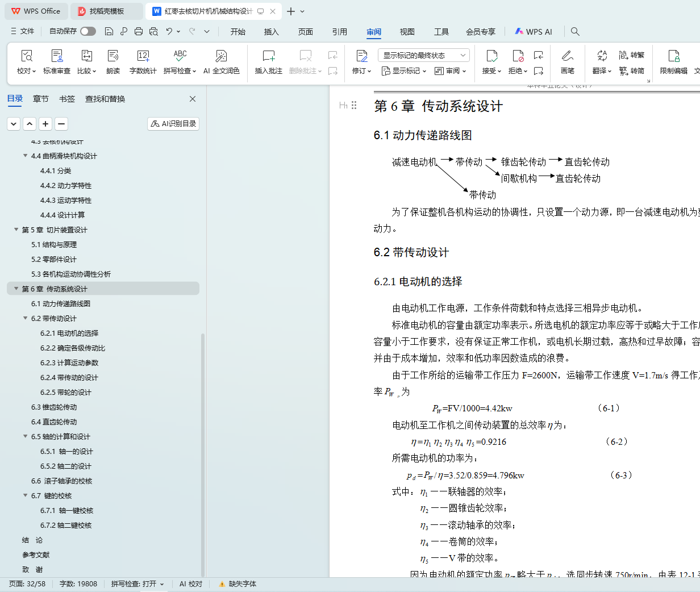
Task: Open the markup display state dropdown
Action: click(x=423, y=55)
